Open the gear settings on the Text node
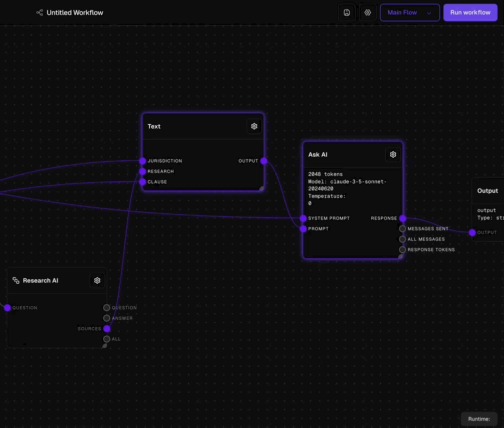The width and height of the screenshot is (504, 428). coord(254,126)
